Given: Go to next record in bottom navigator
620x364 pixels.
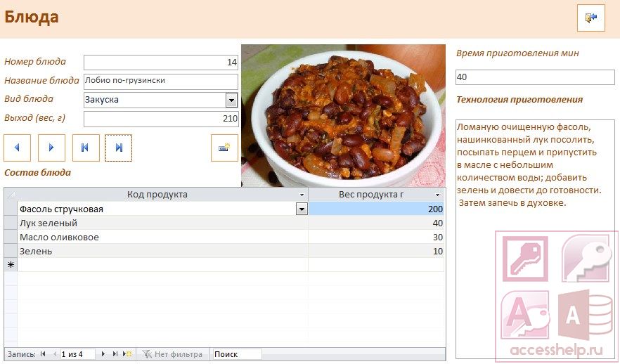Looking at the screenshot, I should tap(103, 354).
